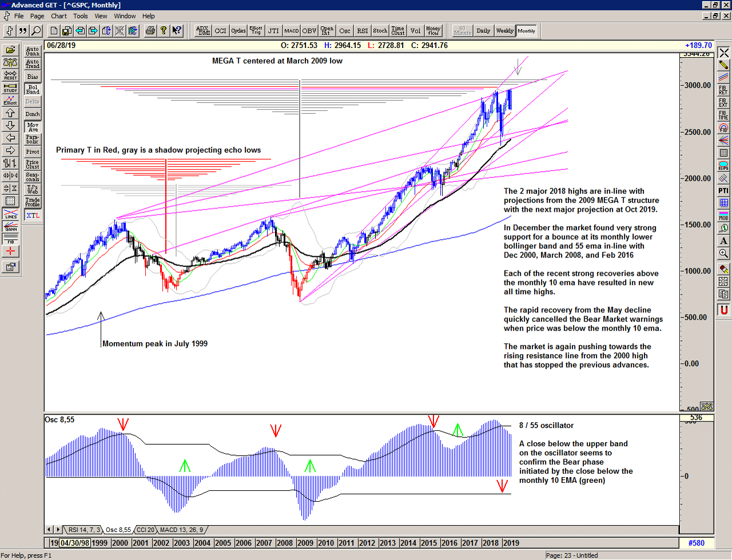
Task: Toggle the Bol Band study
Action: click(33, 89)
